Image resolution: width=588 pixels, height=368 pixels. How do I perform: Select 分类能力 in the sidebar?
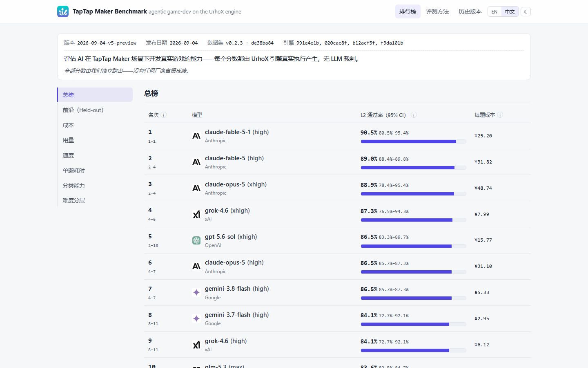tap(95, 186)
